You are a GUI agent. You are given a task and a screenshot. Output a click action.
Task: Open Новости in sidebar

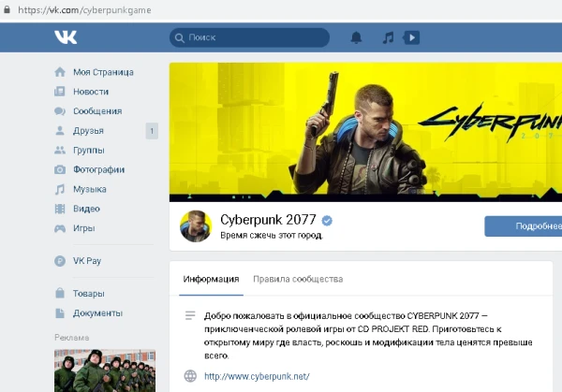(91, 92)
